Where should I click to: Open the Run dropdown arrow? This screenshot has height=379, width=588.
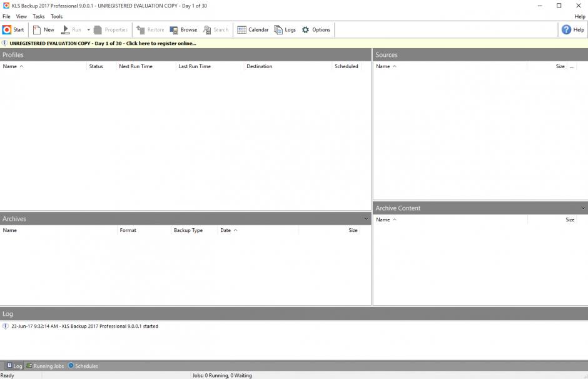coord(88,29)
